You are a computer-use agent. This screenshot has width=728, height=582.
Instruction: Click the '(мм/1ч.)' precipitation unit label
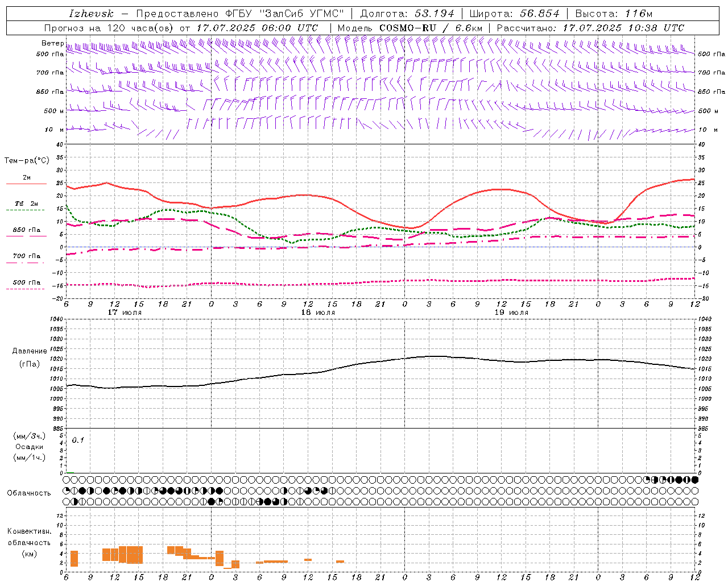click(29, 458)
